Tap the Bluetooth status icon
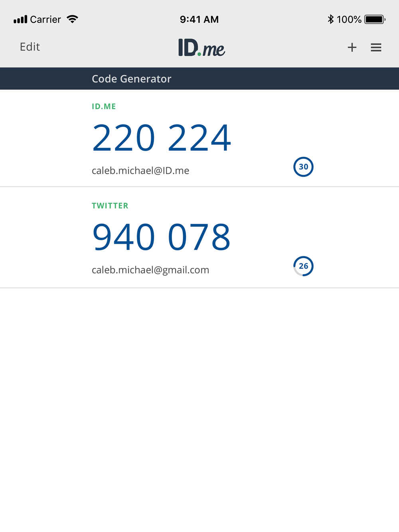 (330, 19)
